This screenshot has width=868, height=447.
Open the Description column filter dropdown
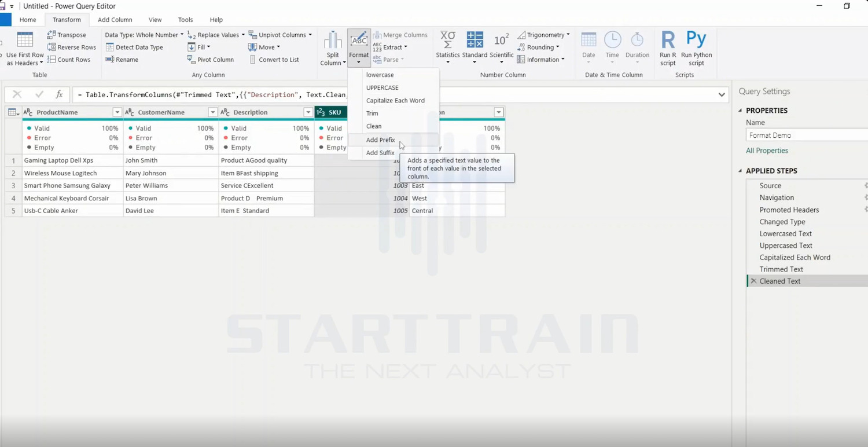click(308, 112)
